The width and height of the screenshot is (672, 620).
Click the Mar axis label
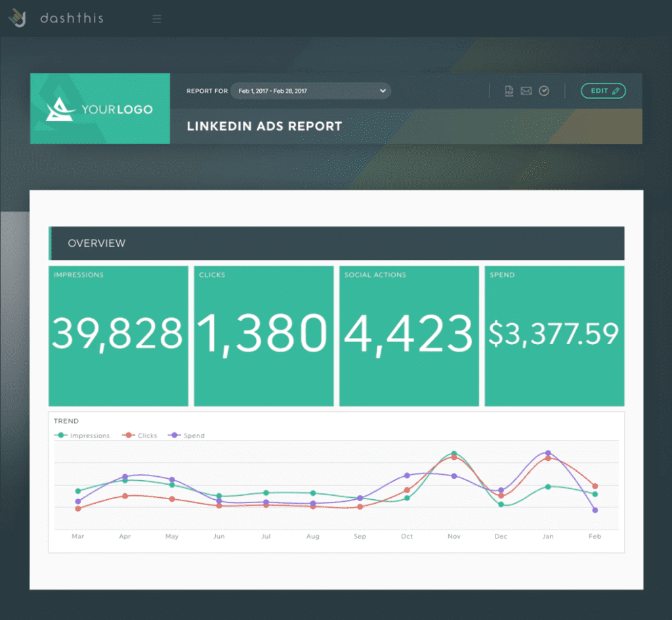(77, 537)
